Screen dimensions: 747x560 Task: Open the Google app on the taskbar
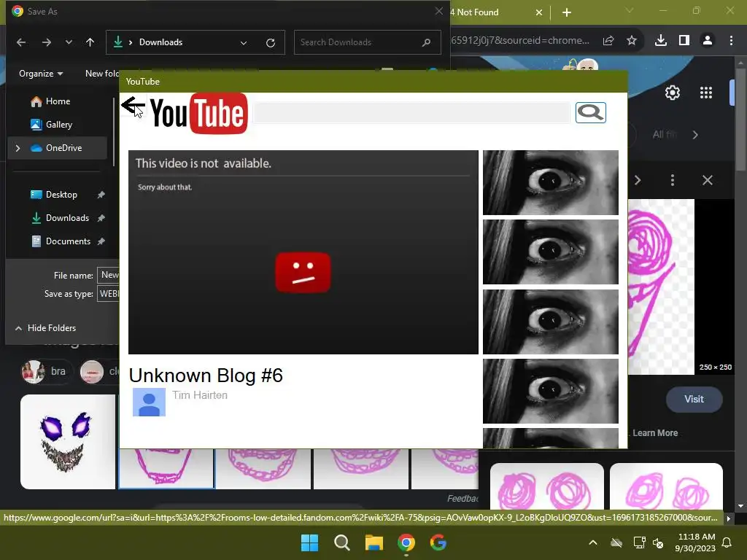pyautogui.click(x=438, y=542)
